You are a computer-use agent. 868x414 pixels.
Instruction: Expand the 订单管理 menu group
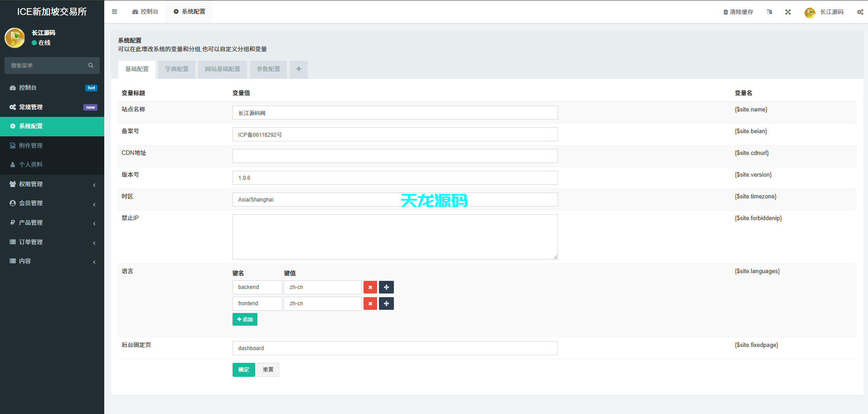point(94,243)
